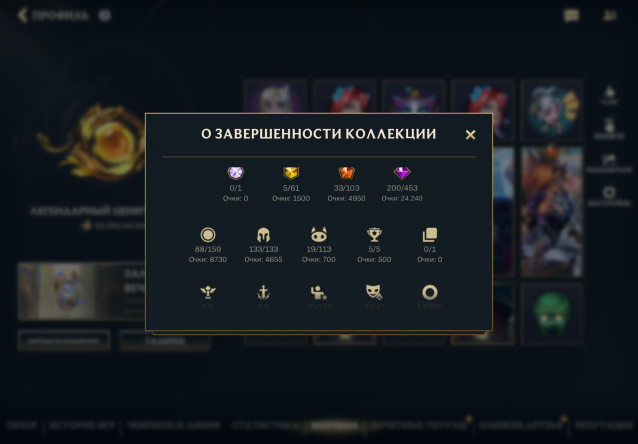Click the cat-face icon with 19/113

(319, 235)
